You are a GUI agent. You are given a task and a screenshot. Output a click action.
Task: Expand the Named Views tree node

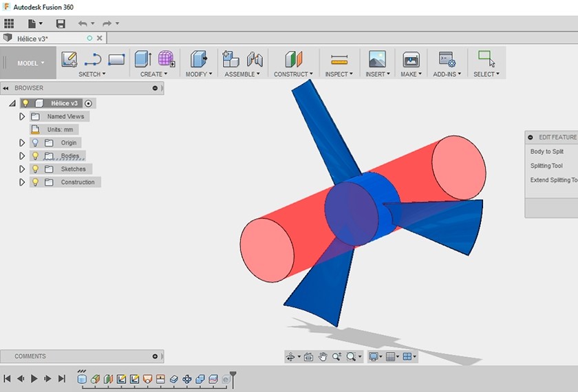[x=22, y=117]
